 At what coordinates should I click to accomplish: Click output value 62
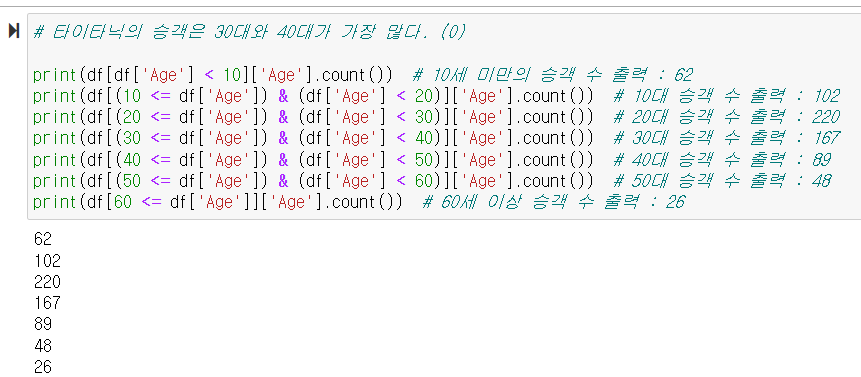click(x=42, y=239)
